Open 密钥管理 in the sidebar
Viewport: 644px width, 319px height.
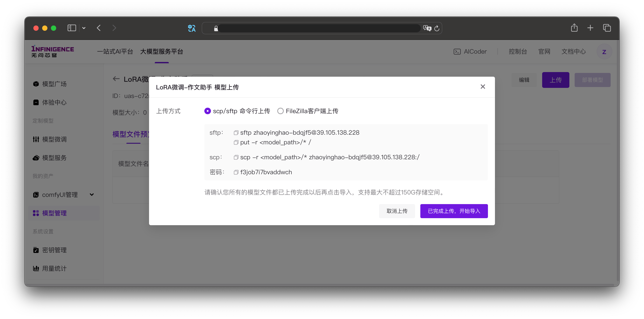click(x=64, y=250)
